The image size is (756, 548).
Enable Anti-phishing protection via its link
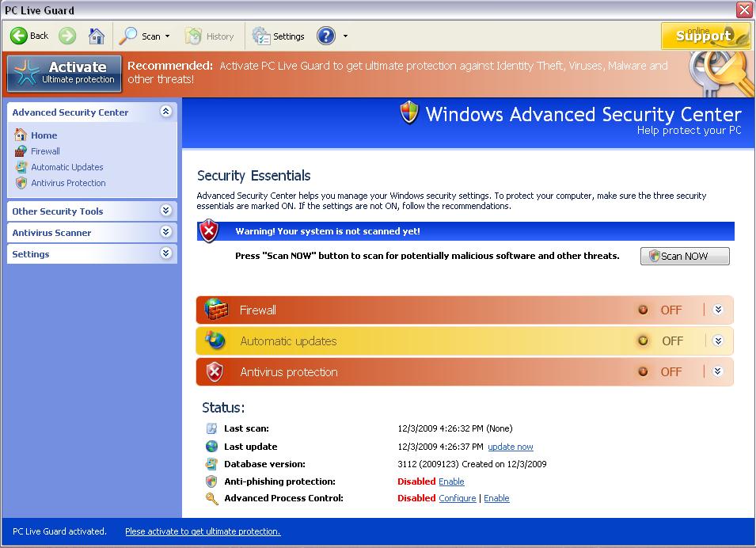(x=451, y=481)
